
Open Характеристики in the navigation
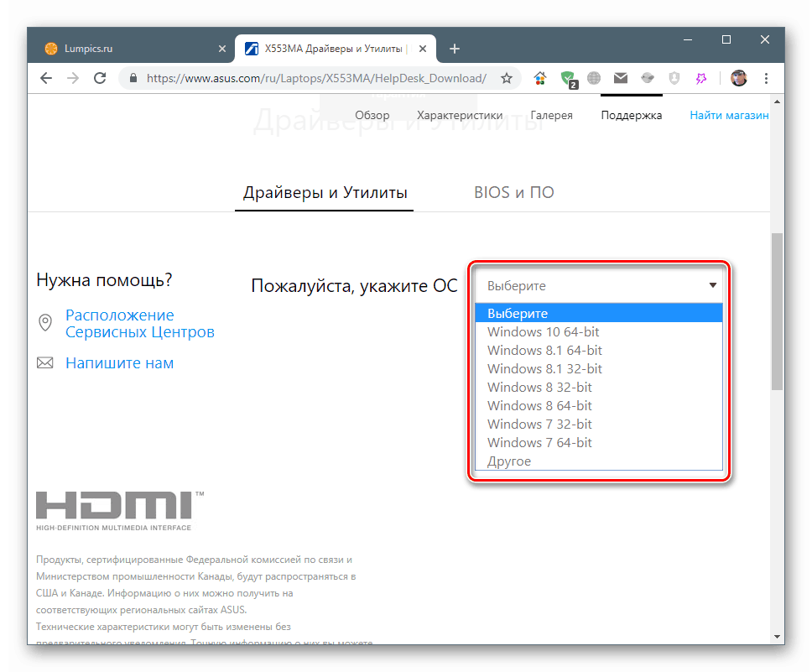point(460,116)
